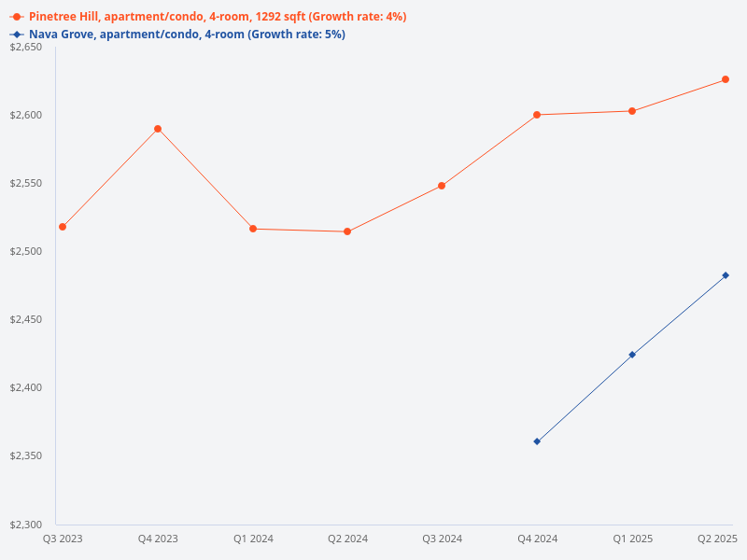Click the $2,500 y-axis label
Image resolution: width=747 pixels, height=560 pixels.
[x=26, y=252]
